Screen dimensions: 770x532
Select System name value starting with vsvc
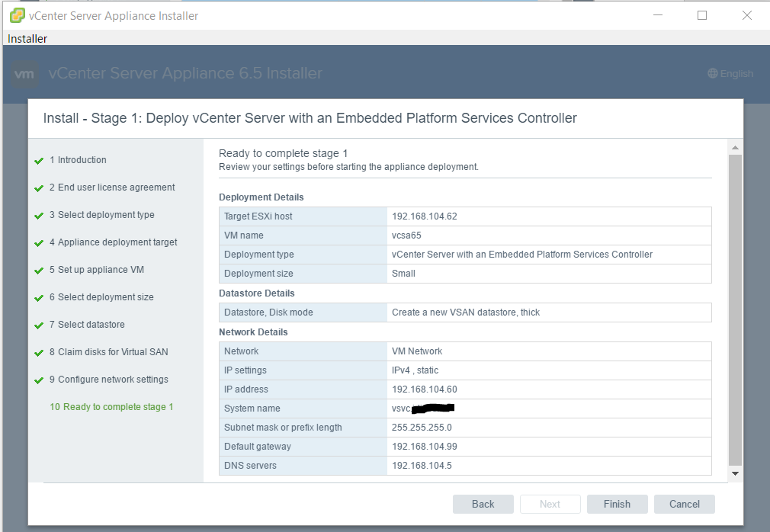pyautogui.click(x=423, y=409)
